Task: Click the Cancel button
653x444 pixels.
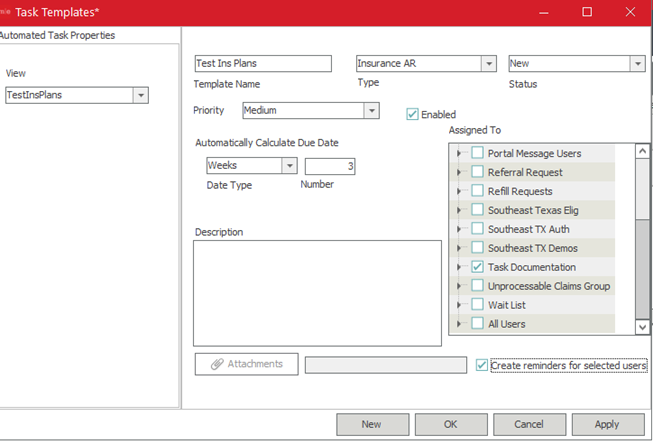Action: click(x=528, y=424)
